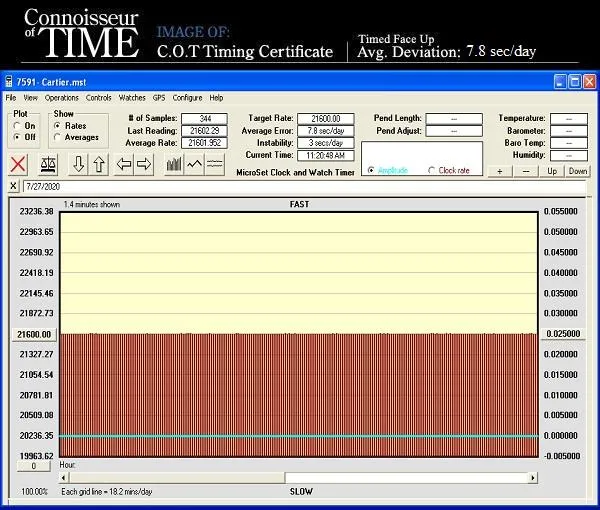
Task: Click the cyan amplitude line in graph
Action: [x=298, y=436]
